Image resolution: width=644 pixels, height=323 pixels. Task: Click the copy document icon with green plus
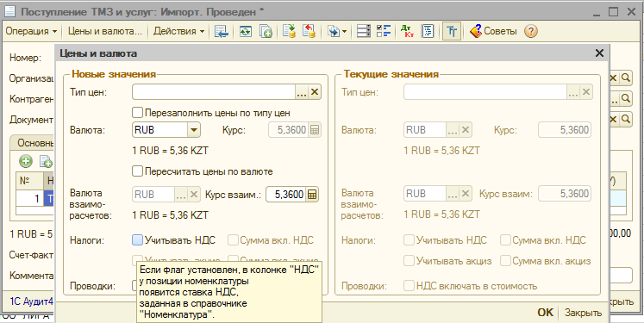tap(266, 31)
